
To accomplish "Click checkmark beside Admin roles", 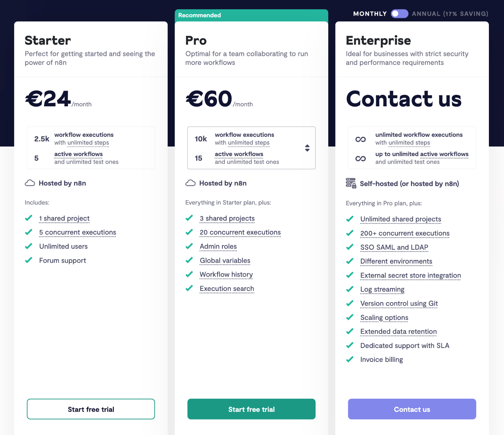I will point(189,246).
